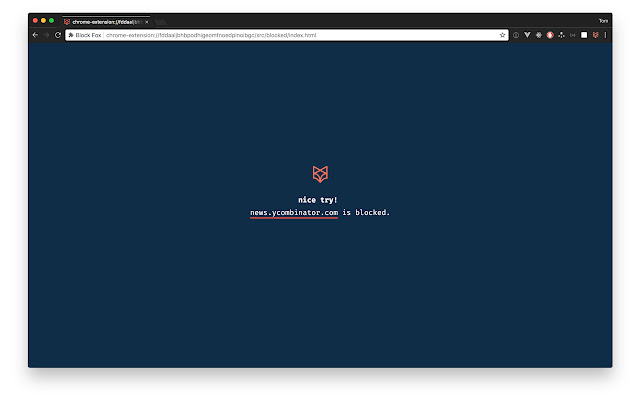Screen dimensions: 640x400
Task: Click the 'nice try!' heading text
Action: coord(318,200)
